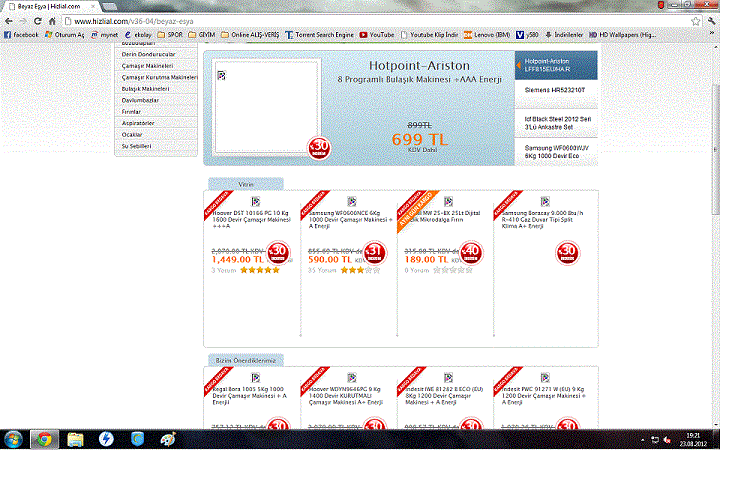The image size is (750, 499).
Task: Focus the hizlial.com address bar
Action: [x=378, y=22]
